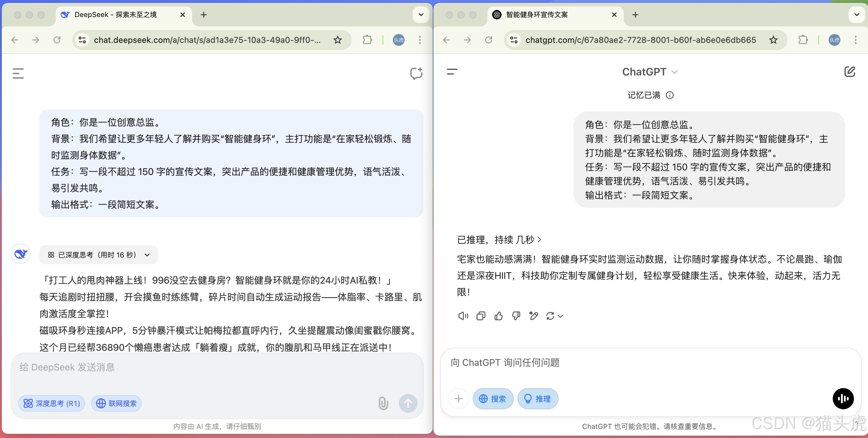Enable 深度思考 (R1) mode in DeepSeek

click(51, 403)
